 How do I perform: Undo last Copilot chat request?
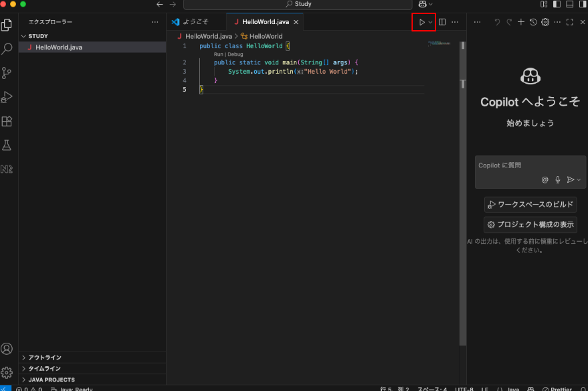coord(497,22)
